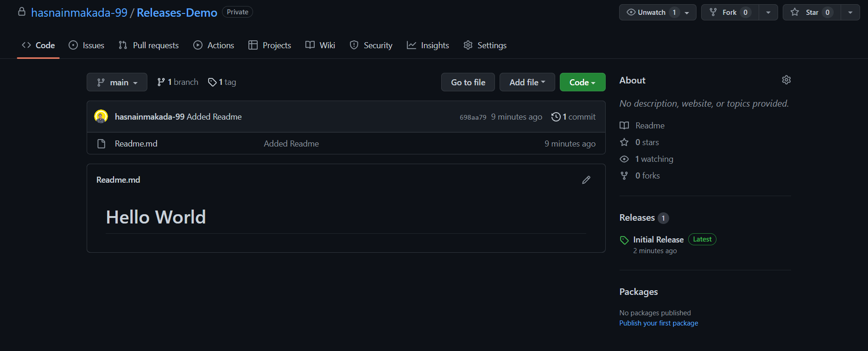Click the book icon beside Readme in About
Screen dimensions: 868x351
point(624,126)
